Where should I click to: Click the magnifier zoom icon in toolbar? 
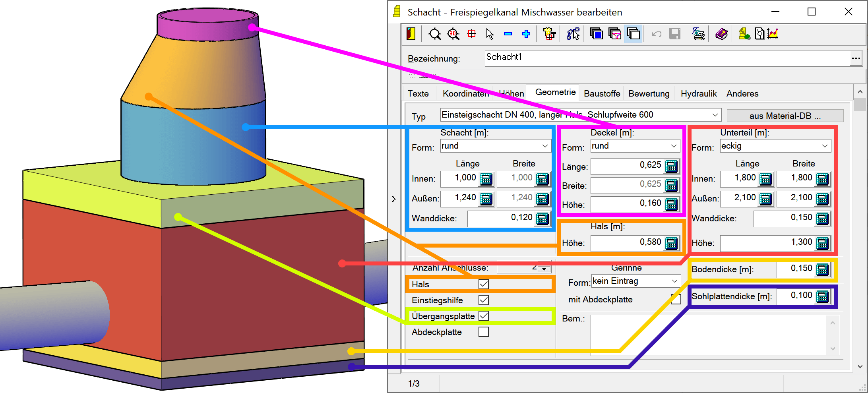[x=435, y=34]
